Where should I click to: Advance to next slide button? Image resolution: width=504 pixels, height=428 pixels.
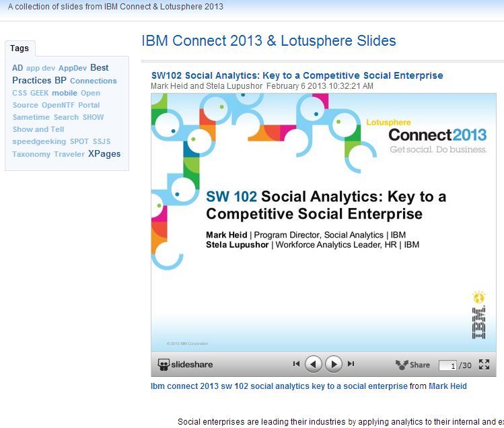(334, 364)
